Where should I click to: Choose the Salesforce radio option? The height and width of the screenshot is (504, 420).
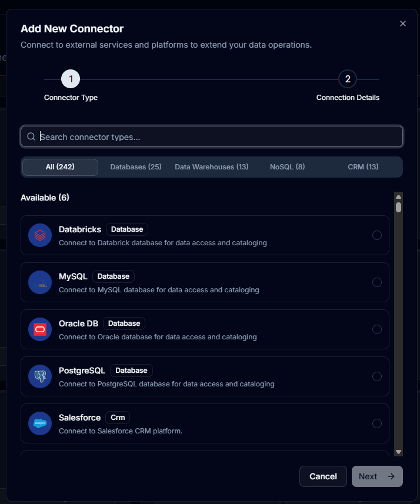click(377, 423)
